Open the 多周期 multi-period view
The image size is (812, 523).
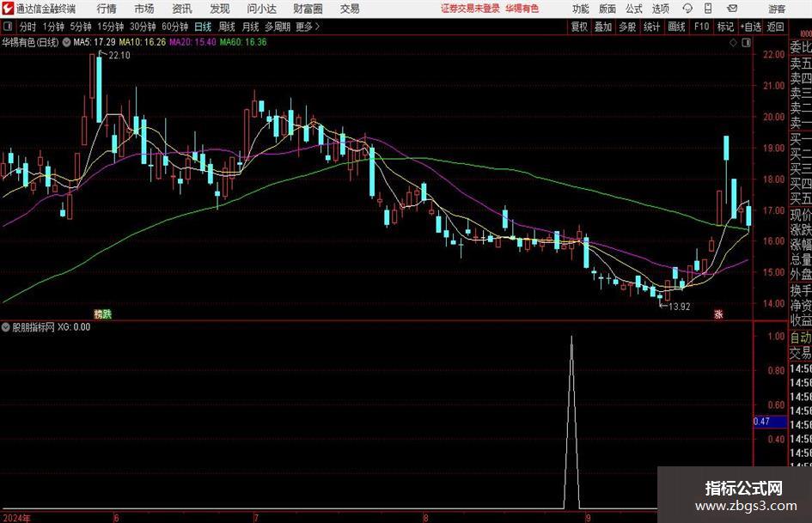pos(278,27)
